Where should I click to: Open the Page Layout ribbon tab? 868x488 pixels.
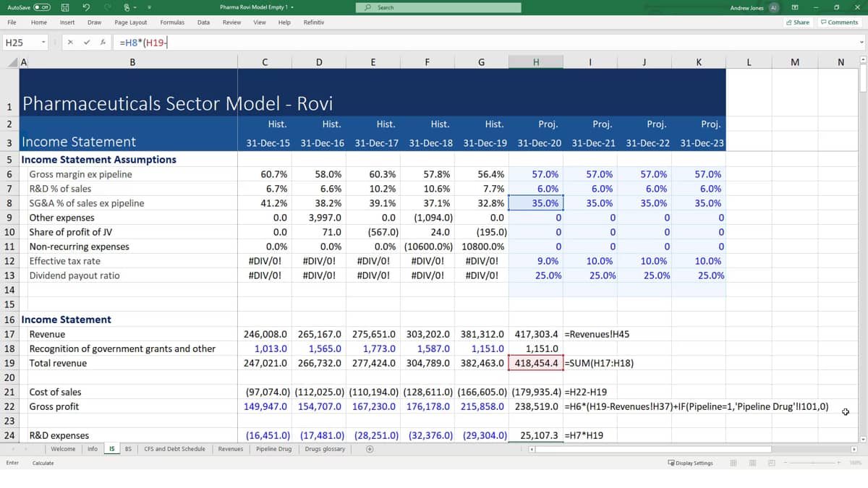(x=131, y=22)
